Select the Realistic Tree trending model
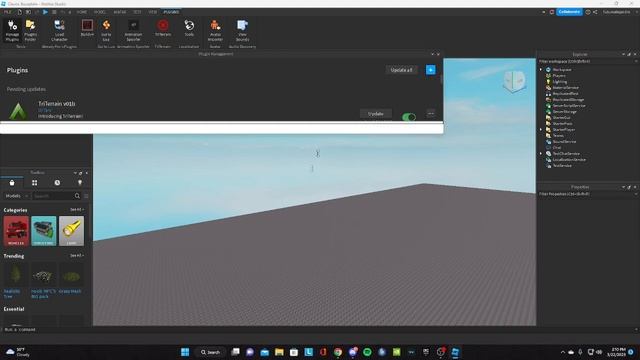The width and height of the screenshot is (640, 360). coord(16,280)
